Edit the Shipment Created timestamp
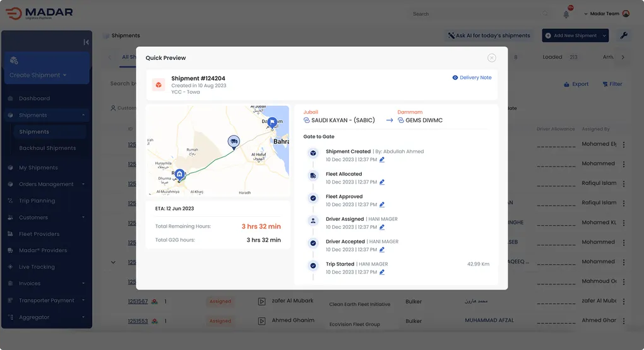Screen dimensions: 644x350 click(382, 160)
